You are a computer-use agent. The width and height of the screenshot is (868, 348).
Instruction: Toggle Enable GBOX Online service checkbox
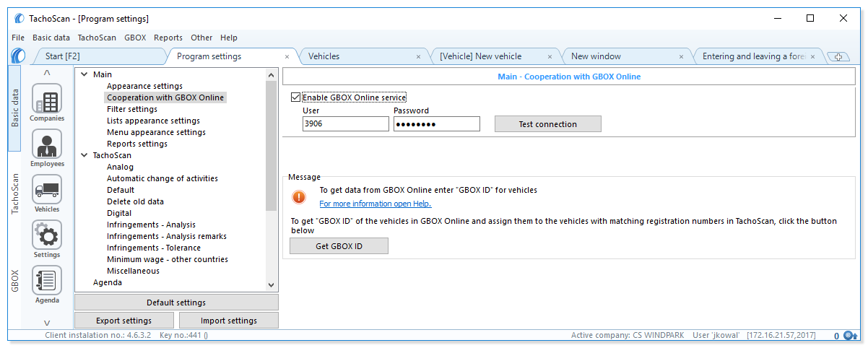[295, 97]
